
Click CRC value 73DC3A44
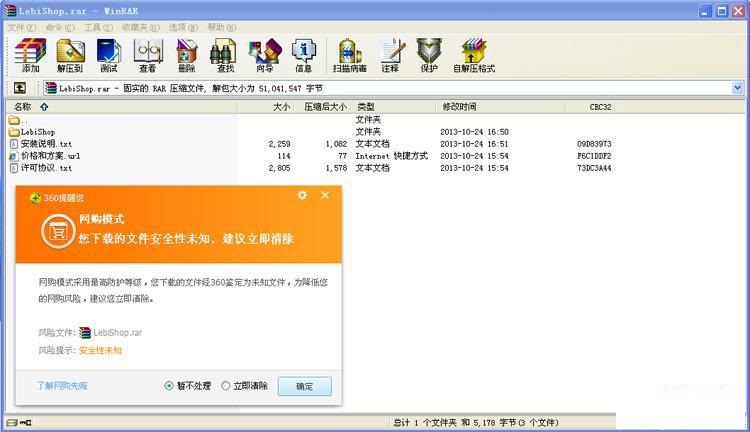tap(594, 168)
